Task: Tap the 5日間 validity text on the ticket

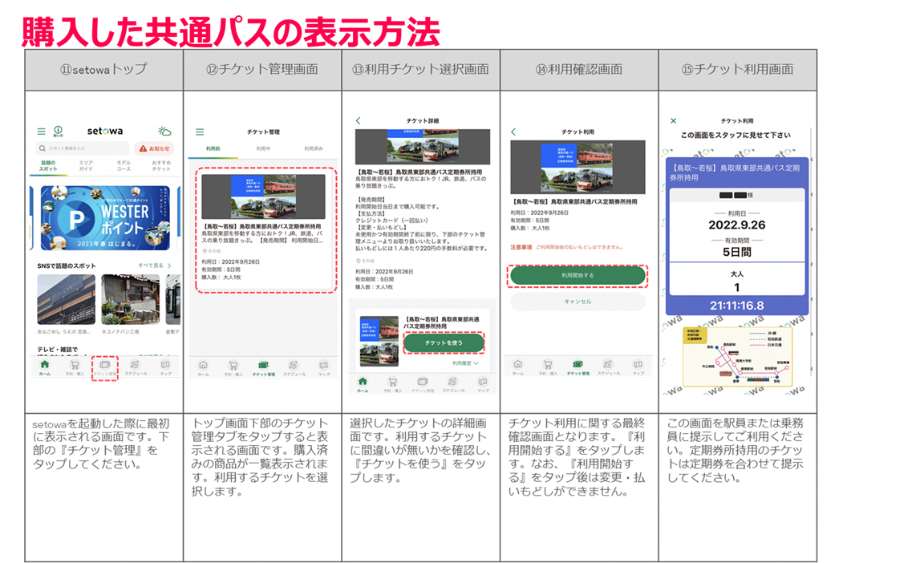Action: [x=736, y=252]
